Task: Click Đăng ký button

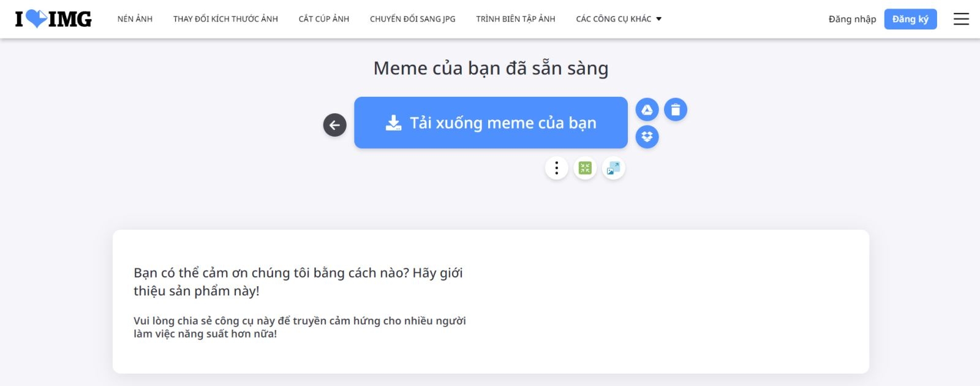Action: (910, 19)
